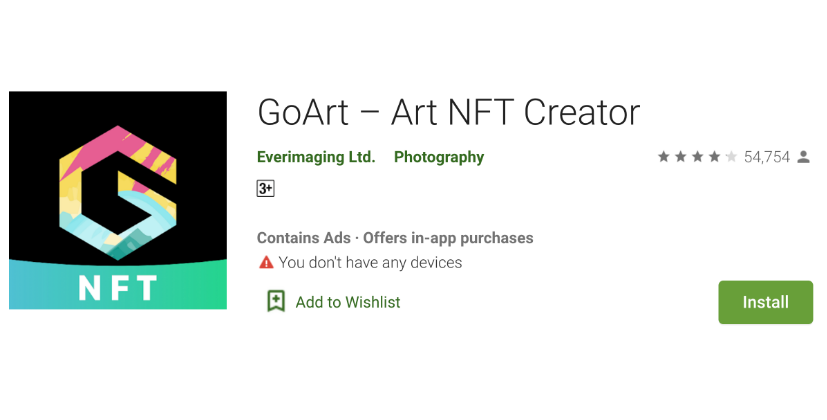Viewport: 827px width, 420px height.
Task: Click the 3+ content rating badge
Action: (x=265, y=188)
